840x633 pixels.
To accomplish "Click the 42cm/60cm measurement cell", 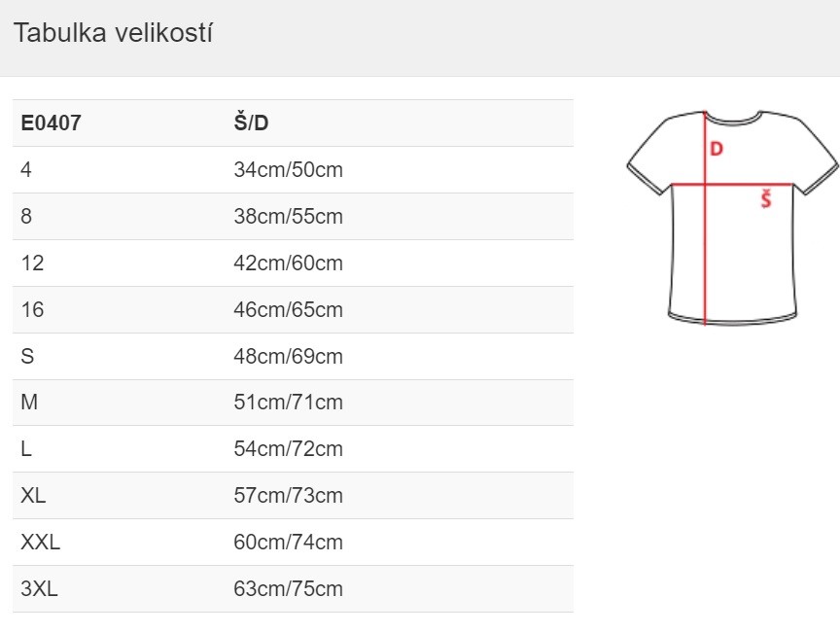I will [288, 264].
